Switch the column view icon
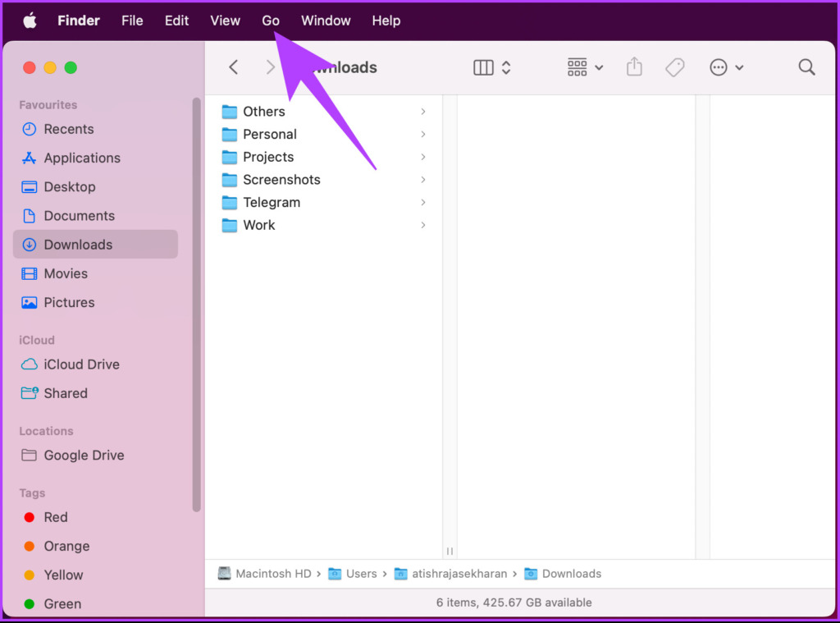The height and width of the screenshot is (623, 840). point(483,67)
